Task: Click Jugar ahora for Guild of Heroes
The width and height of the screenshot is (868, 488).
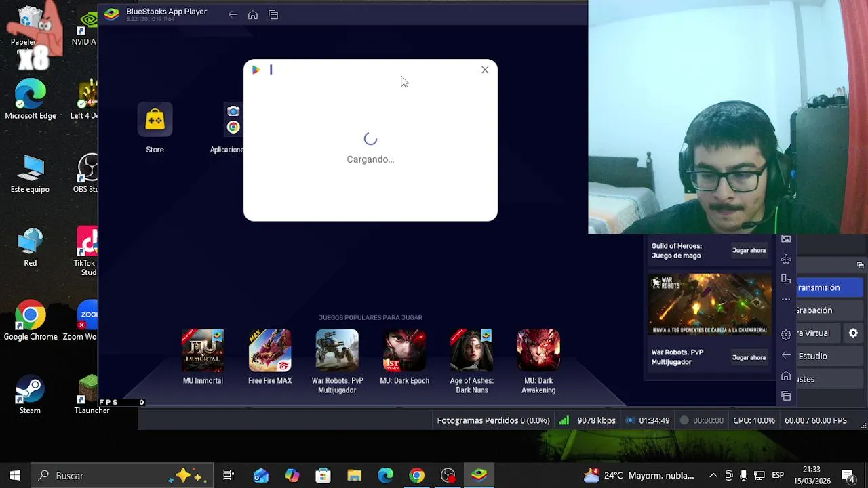Action: pyautogui.click(x=749, y=251)
